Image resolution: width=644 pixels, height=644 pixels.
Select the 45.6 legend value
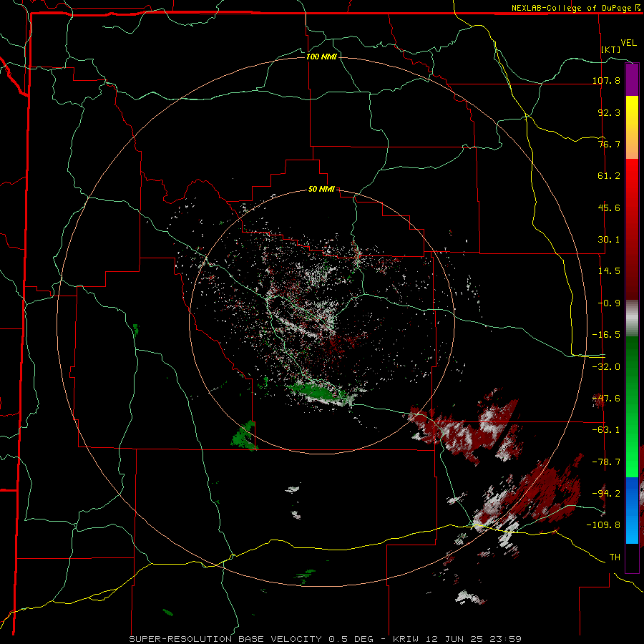click(x=609, y=208)
